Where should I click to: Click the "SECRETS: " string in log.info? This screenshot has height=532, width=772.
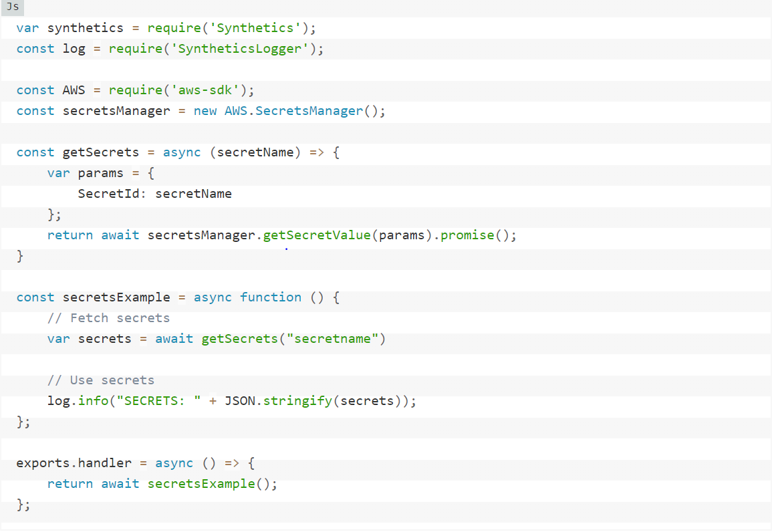159,401
